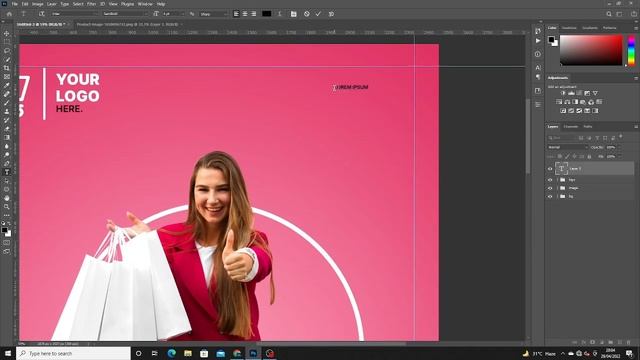
Task: Click the Windows search box
Action: click(73, 353)
